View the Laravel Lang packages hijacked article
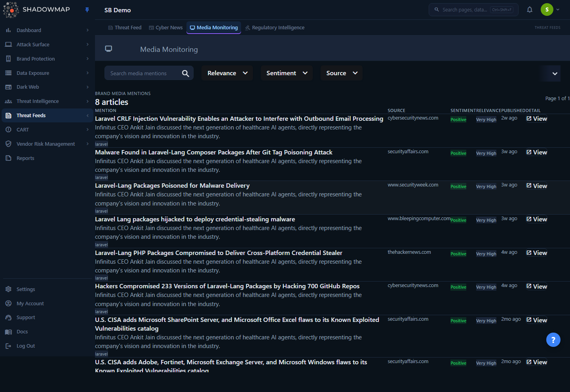Screen dimensions: 570x392 (x=537, y=219)
